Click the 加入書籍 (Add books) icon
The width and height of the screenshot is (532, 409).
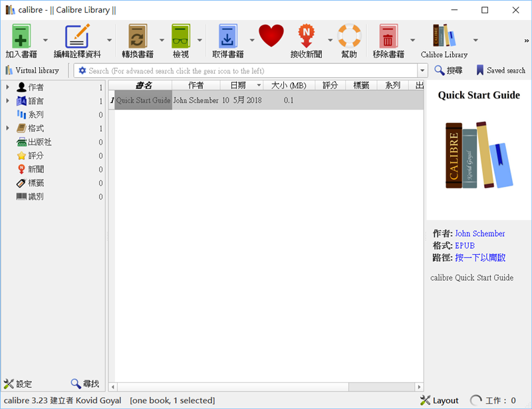[x=21, y=37]
